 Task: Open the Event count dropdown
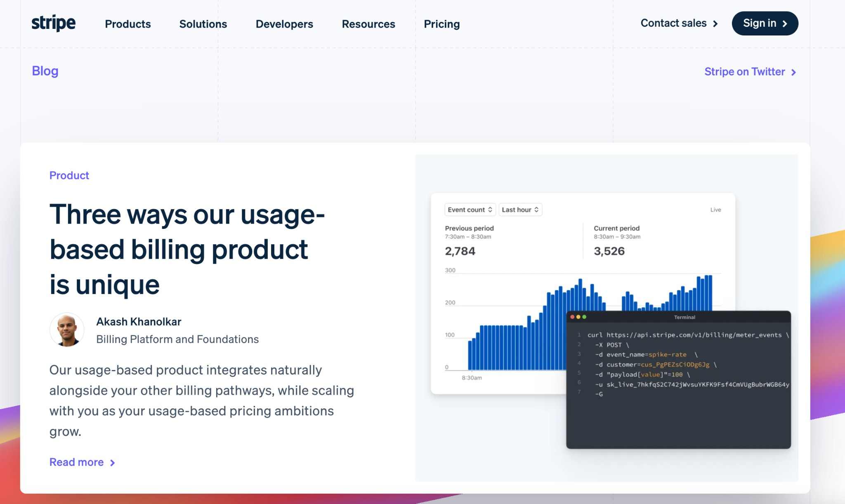coord(470,210)
